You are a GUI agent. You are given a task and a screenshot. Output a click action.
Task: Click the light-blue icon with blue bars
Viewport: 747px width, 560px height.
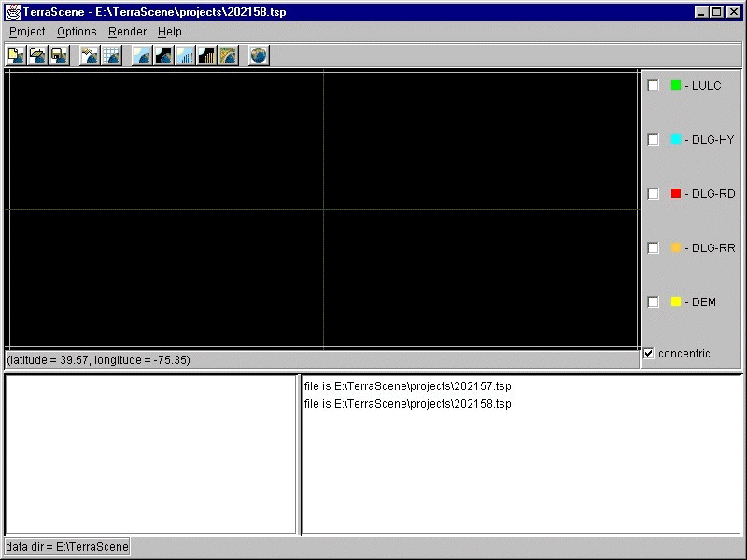coord(185,56)
